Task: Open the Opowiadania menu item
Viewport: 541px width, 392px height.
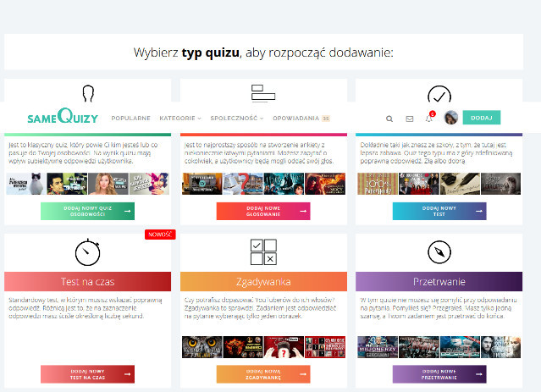Action: (x=295, y=119)
